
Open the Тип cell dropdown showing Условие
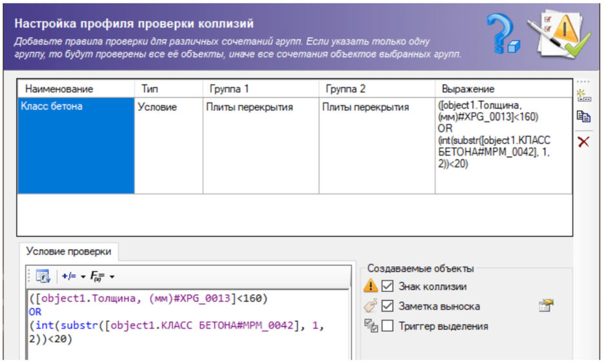tap(168, 108)
